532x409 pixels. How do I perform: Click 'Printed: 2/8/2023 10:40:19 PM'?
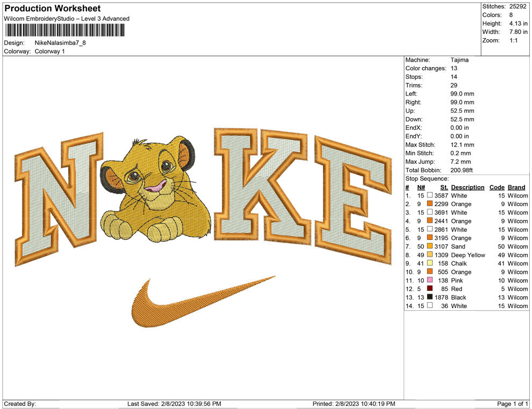click(354, 404)
